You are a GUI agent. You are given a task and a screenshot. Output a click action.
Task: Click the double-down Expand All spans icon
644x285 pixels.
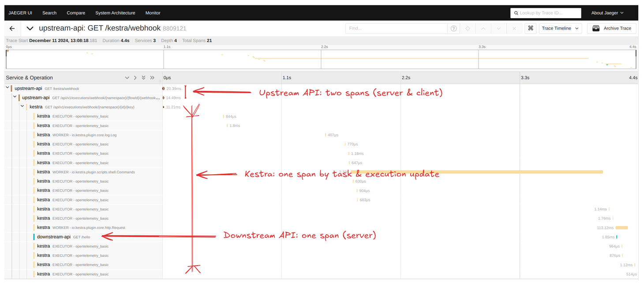pyautogui.click(x=143, y=78)
